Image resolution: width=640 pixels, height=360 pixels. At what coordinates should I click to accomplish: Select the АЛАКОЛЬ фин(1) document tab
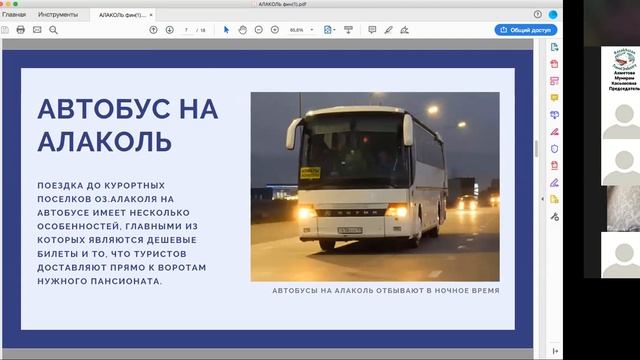click(122, 15)
